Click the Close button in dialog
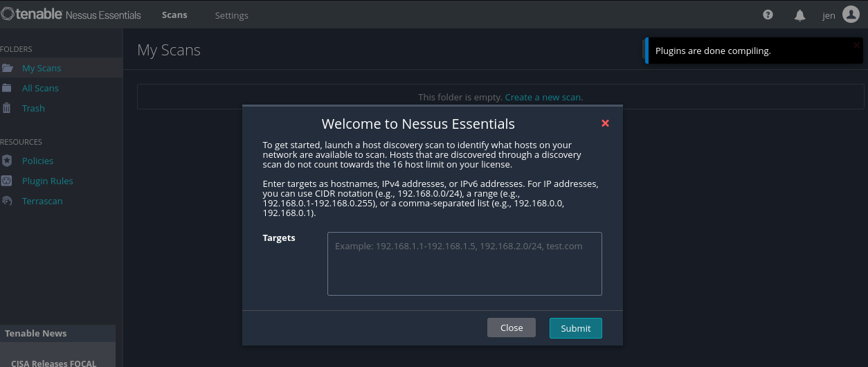The image size is (868, 367). coord(512,328)
